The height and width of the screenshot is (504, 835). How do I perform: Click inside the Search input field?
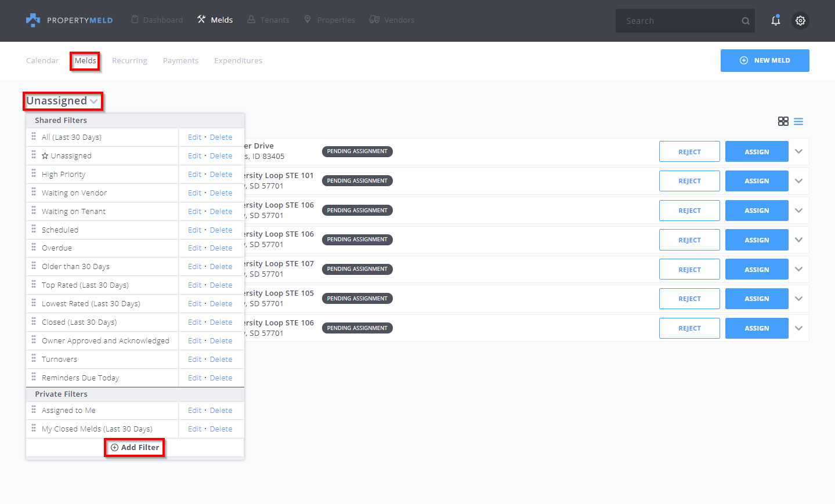[676, 21]
